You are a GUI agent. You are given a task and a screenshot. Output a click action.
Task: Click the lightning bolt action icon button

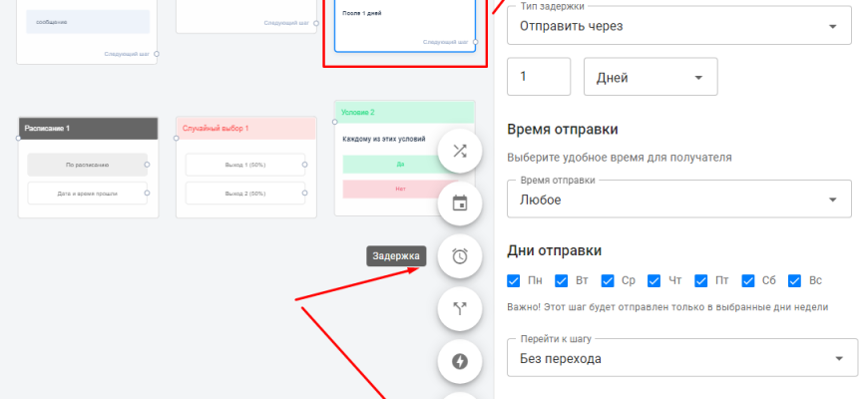click(460, 361)
